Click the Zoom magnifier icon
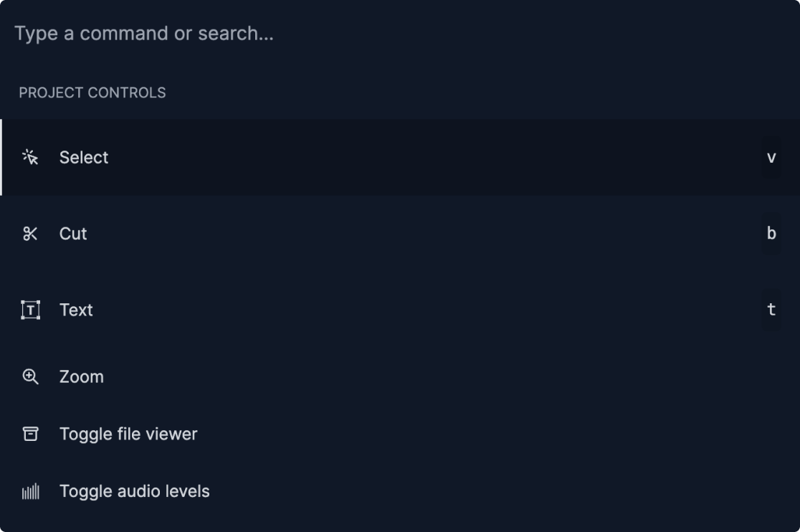 [x=30, y=376]
